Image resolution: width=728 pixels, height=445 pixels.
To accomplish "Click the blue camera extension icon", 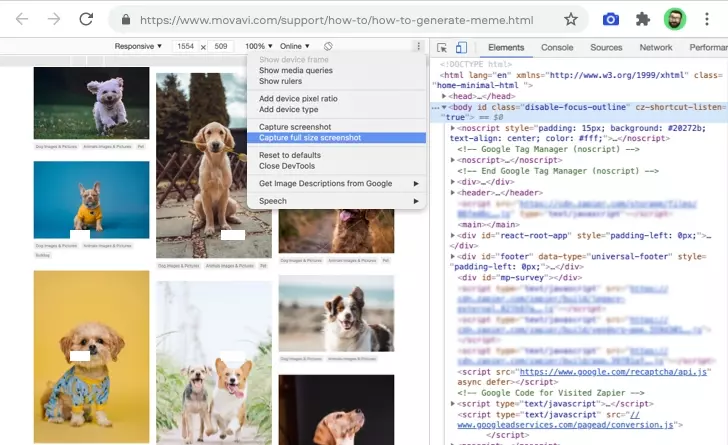I will (x=611, y=20).
